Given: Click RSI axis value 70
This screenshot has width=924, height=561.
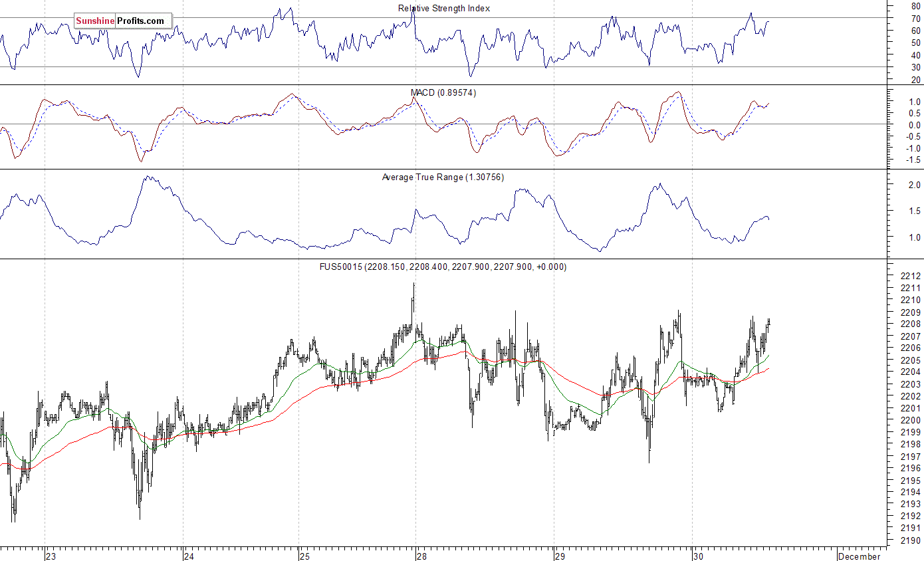Looking at the screenshot, I should pos(916,19).
